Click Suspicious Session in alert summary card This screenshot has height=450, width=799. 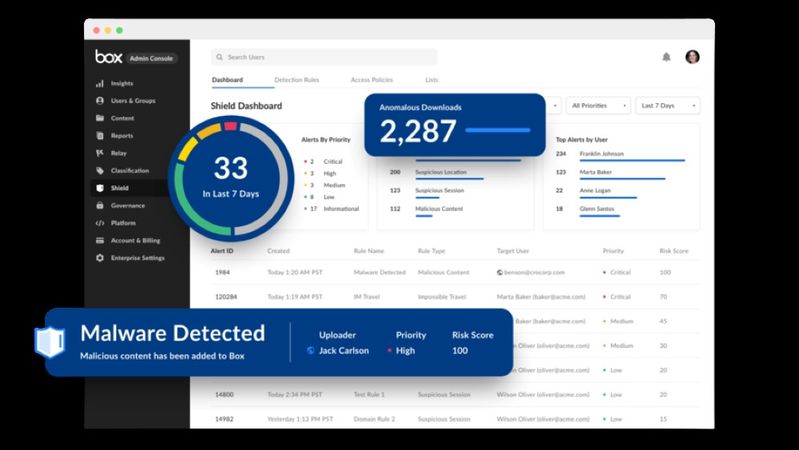[x=439, y=191]
